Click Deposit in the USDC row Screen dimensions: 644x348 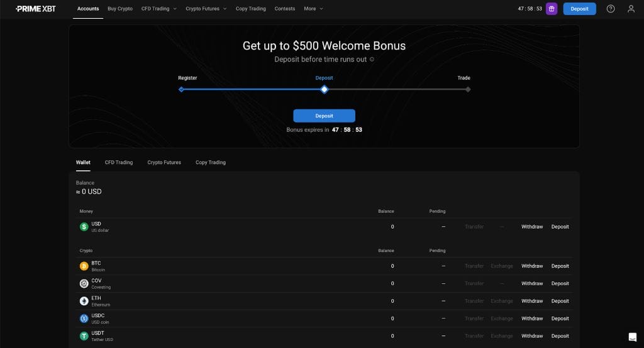coord(560,318)
